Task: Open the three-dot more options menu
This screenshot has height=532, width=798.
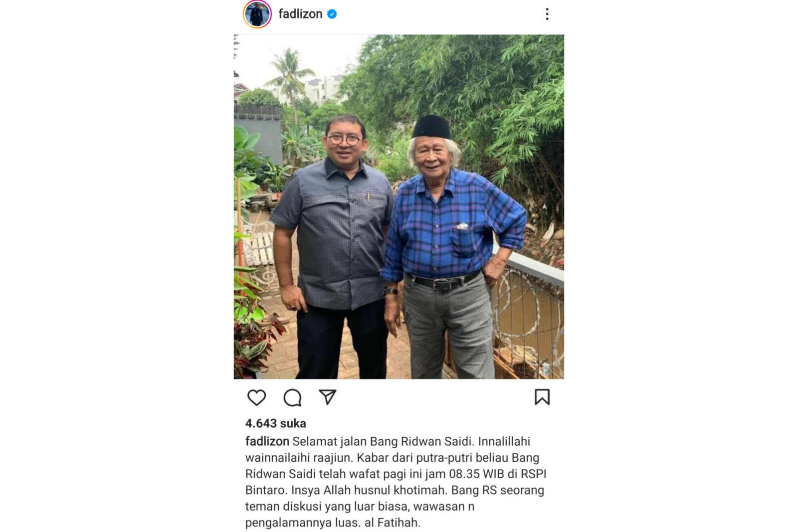Action: pos(547,14)
